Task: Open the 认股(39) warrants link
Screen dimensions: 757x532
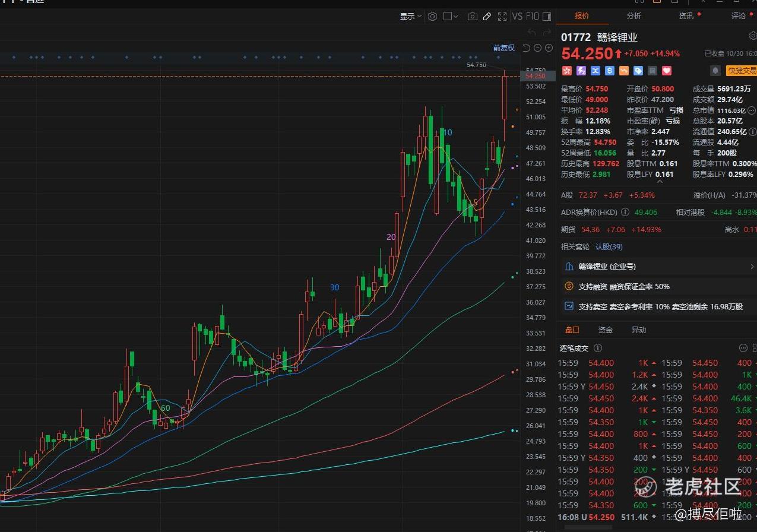Action: pyautogui.click(x=609, y=246)
